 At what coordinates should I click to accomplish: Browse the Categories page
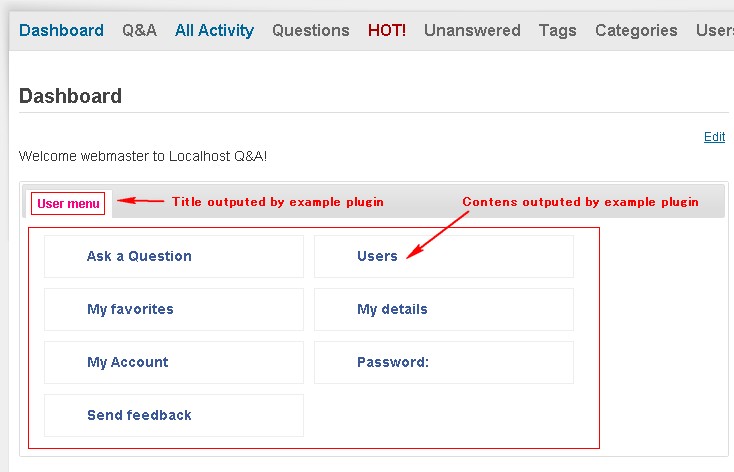[636, 30]
